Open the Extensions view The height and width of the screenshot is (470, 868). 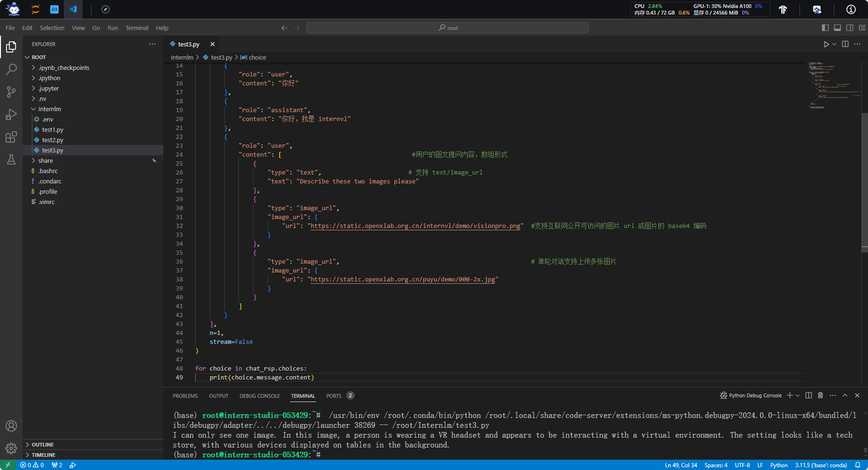[x=11, y=137]
